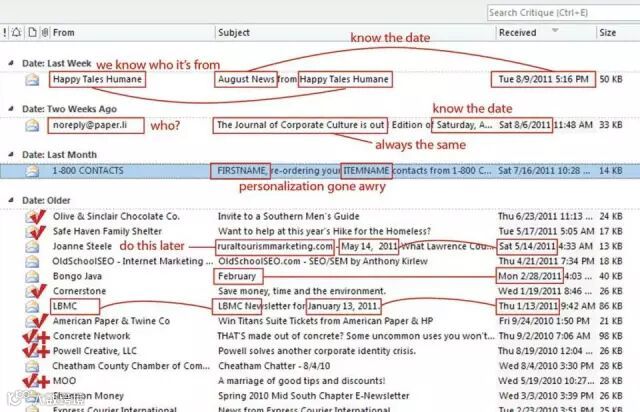Click subject 'Win Titans Suite Tickets'

325,321
